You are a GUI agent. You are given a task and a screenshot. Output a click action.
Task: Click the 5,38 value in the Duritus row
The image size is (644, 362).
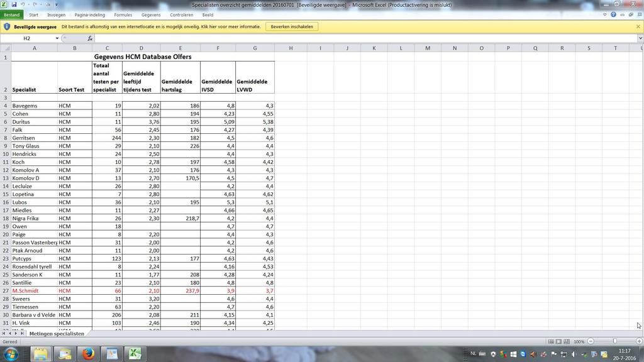[255, 122]
